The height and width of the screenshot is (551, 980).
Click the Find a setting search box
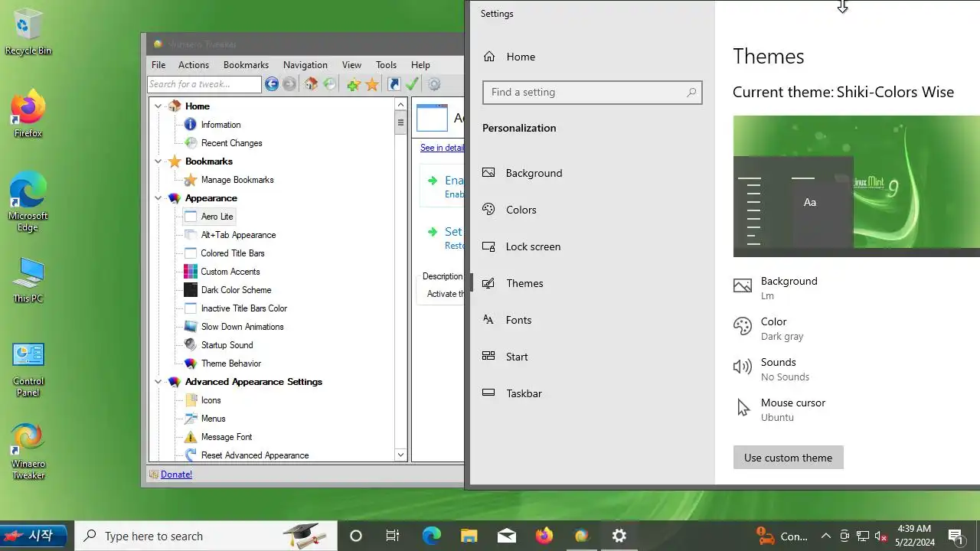[x=592, y=92]
